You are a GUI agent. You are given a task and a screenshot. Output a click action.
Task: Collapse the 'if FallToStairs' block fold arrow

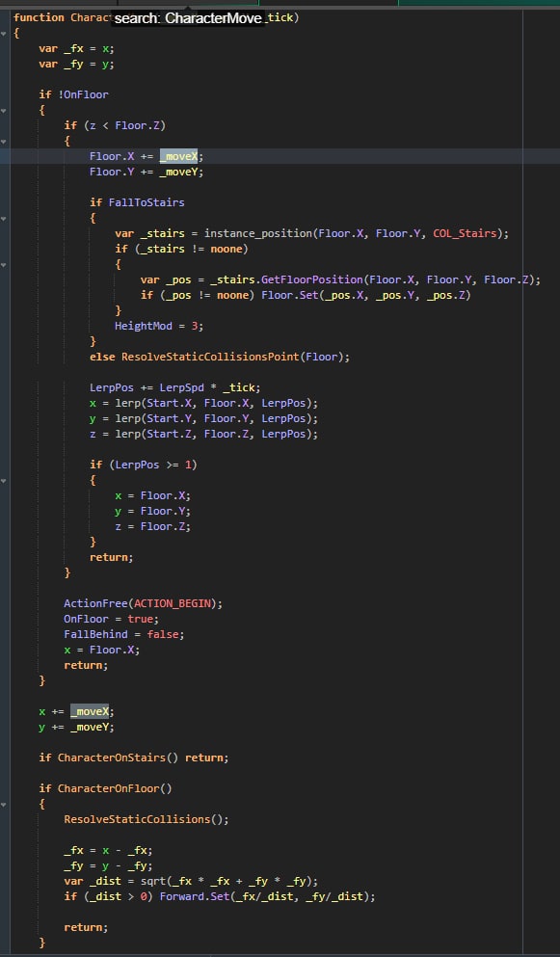(x=4, y=218)
